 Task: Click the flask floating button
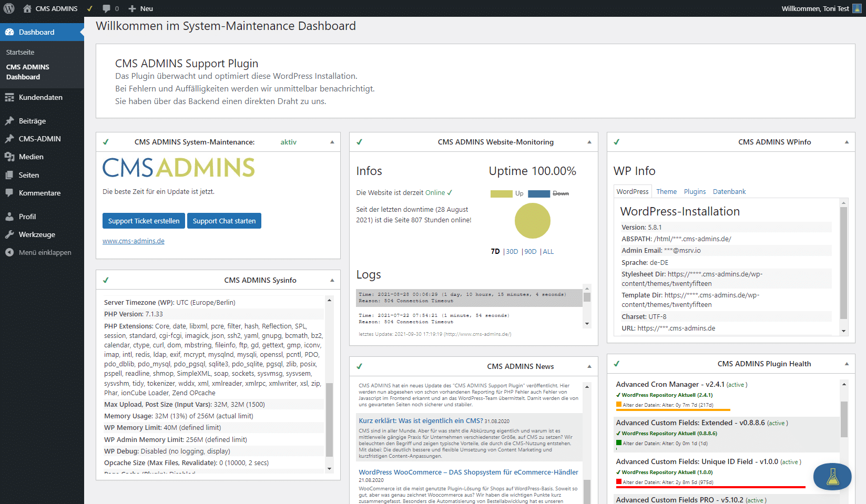(x=832, y=477)
